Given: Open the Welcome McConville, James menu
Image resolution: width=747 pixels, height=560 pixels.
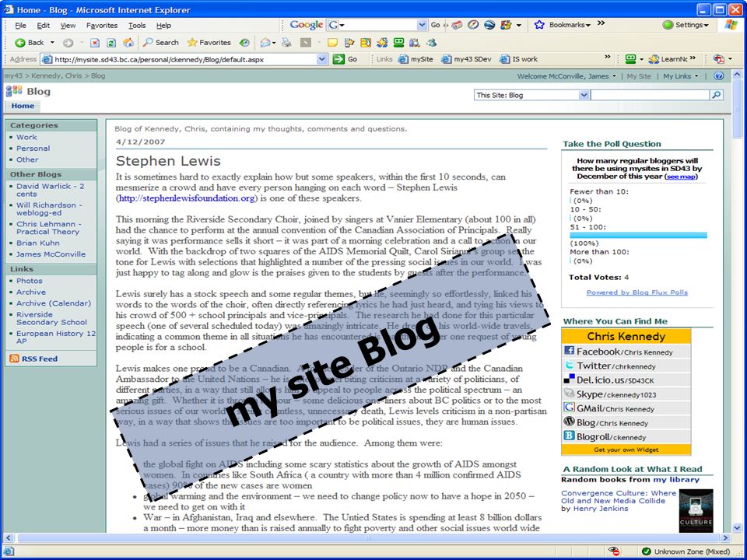Looking at the screenshot, I should point(566,76).
